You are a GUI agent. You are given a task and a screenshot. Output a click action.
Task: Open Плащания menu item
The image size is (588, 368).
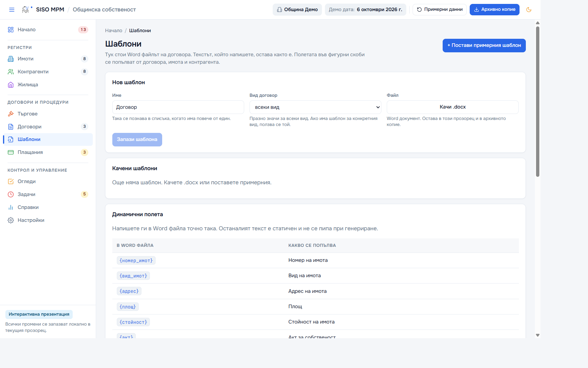48,152
